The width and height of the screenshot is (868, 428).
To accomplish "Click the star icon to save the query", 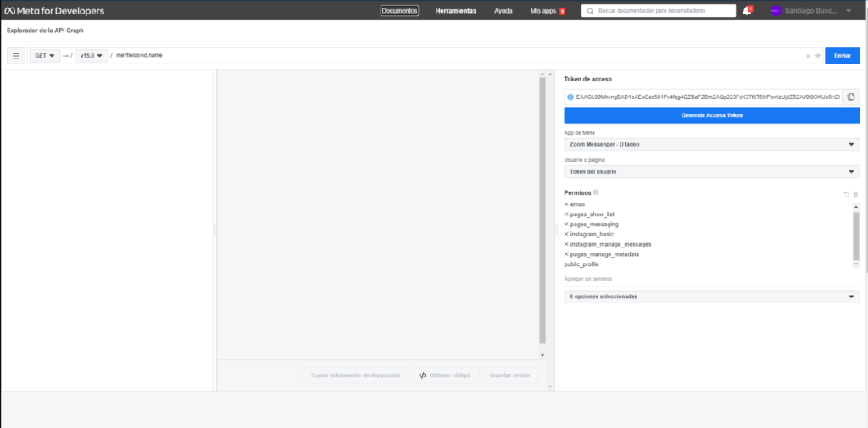I will (x=818, y=56).
